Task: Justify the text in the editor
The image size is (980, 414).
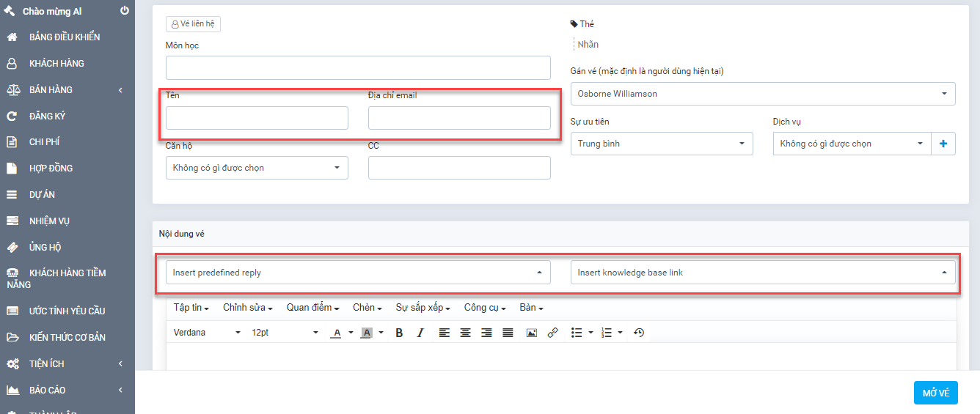Action: tap(508, 333)
